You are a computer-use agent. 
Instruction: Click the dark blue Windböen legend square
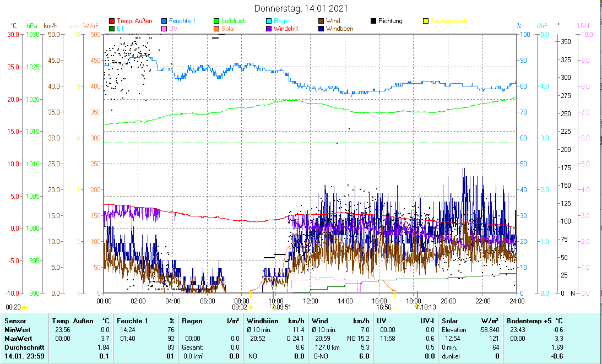(321, 29)
